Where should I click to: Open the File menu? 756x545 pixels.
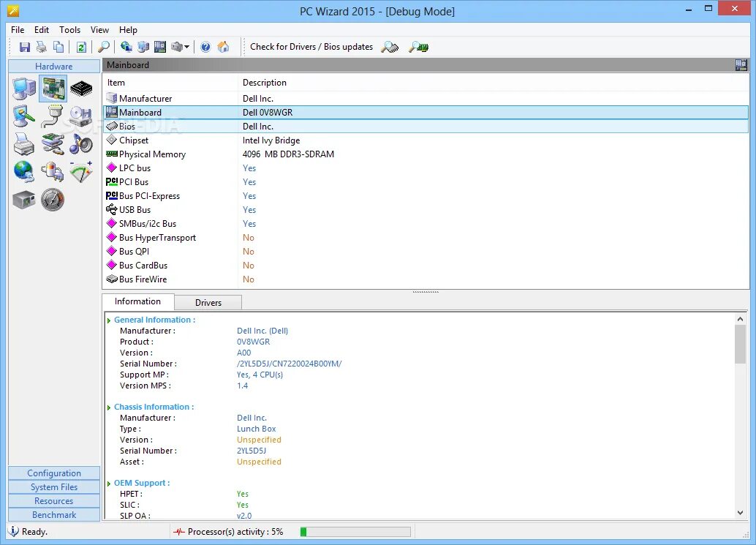tap(18, 30)
